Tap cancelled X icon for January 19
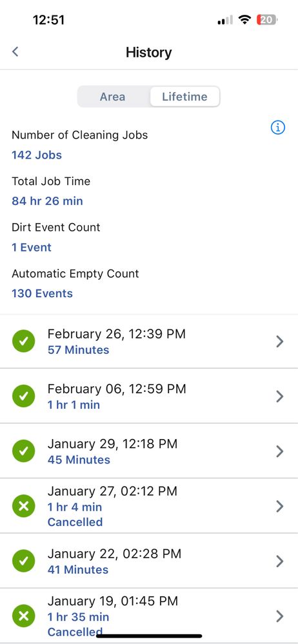 click(x=24, y=616)
